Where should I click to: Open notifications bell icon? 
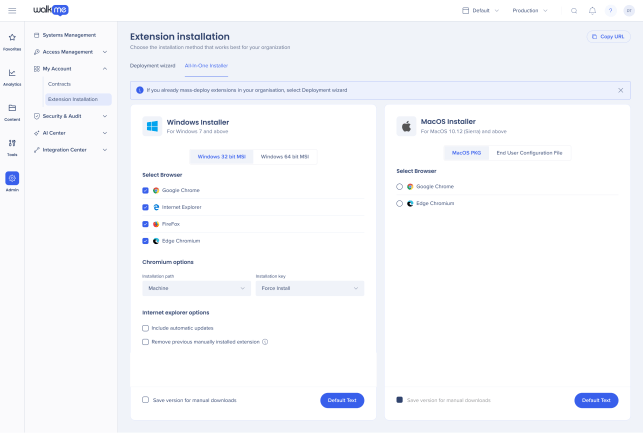(x=592, y=11)
